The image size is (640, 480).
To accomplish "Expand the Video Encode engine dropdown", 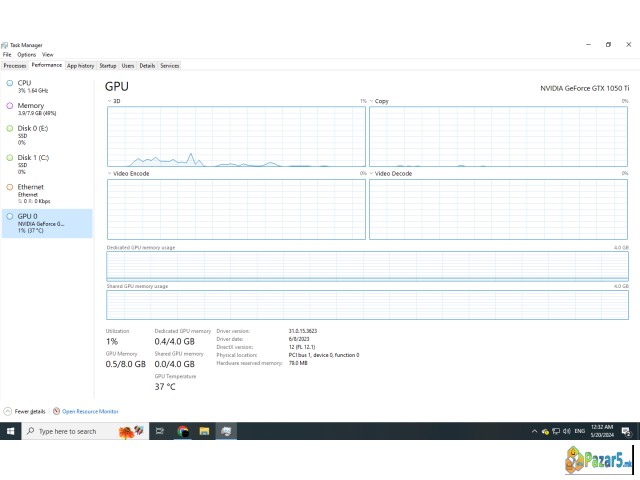I will click(110, 173).
